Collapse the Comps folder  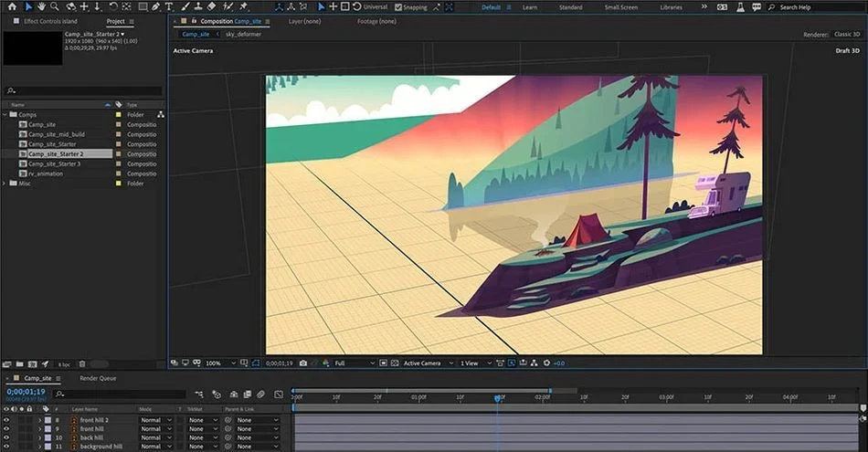[5, 114]
